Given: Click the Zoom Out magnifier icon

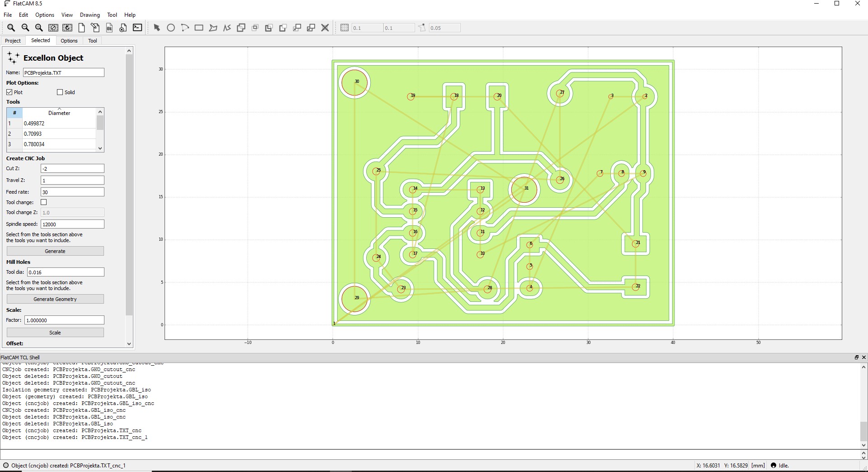Looking at the screenshot, I should point(25,28).
